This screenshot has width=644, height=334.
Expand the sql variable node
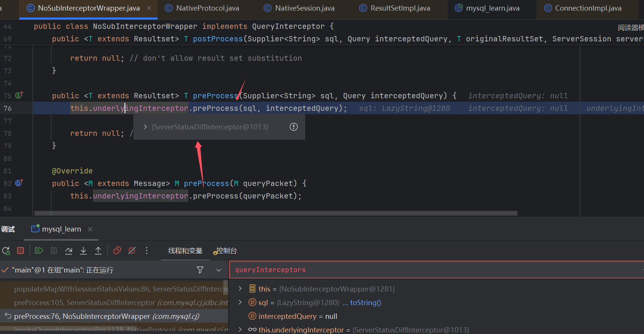point(240,302)
